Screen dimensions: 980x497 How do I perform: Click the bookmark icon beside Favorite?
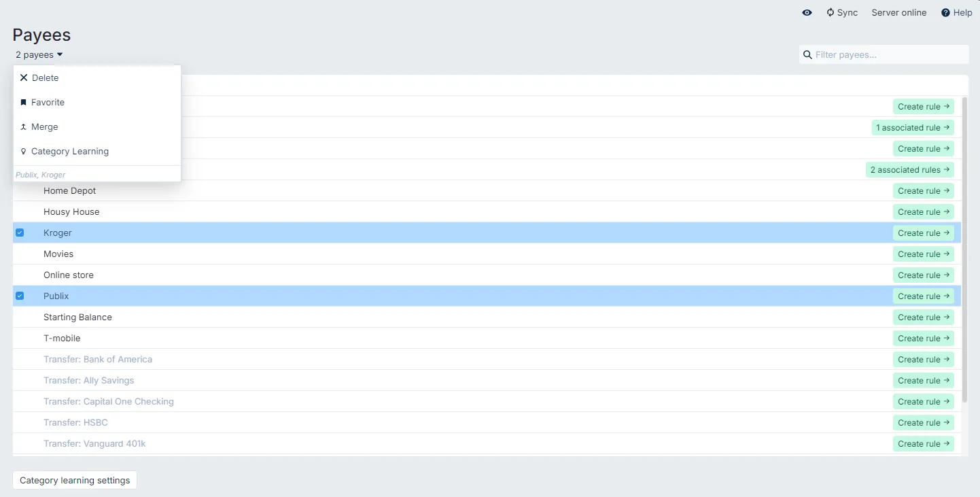[x=23, y=102]
